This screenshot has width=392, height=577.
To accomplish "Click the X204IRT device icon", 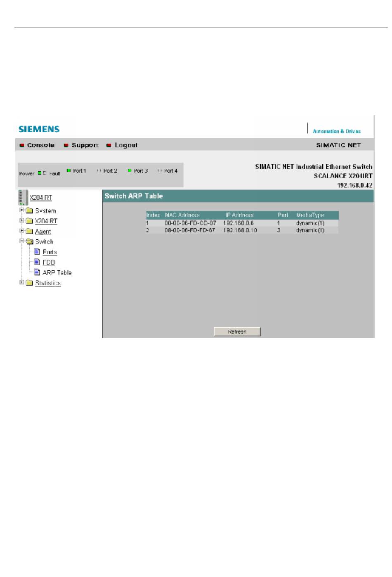I will pyautogui.click(x=23, y=197).
